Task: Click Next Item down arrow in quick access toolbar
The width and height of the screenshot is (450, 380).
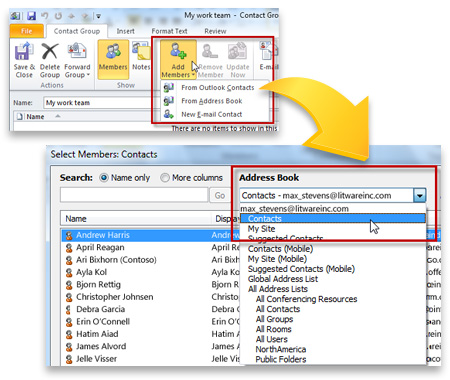Action: coord(85,16)
